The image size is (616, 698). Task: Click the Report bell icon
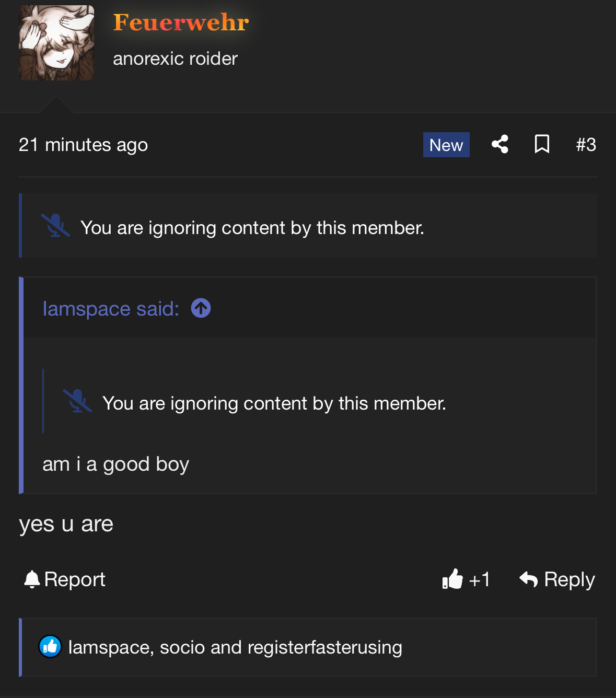(32, 579)
